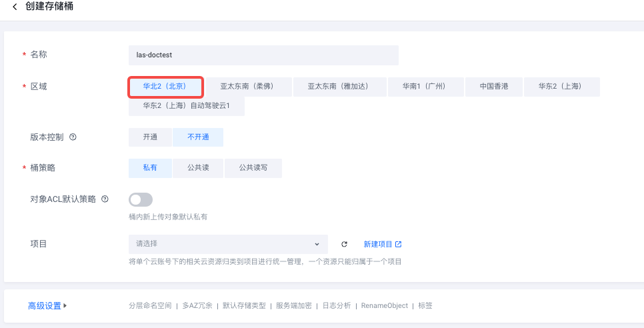Screen dimensions: 644x328
Task: Open the 项目 请选择 dropdown
Action: [x=228, y=244]
